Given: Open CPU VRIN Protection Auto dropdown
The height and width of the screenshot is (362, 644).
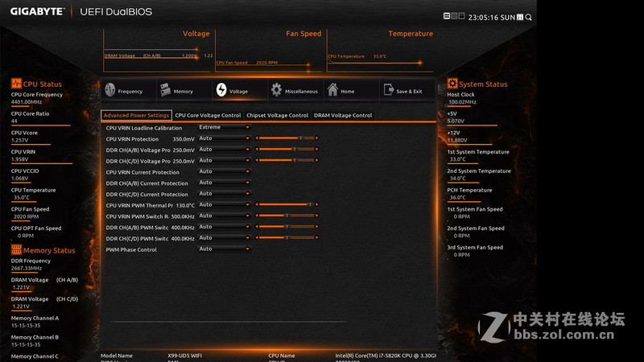Looking at the screenshot, I should (x=225, y=138).
